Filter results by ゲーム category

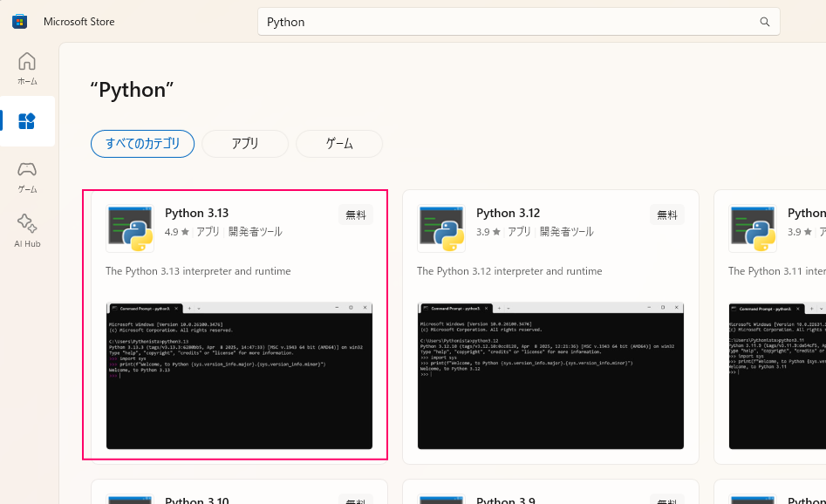(339, 144)
